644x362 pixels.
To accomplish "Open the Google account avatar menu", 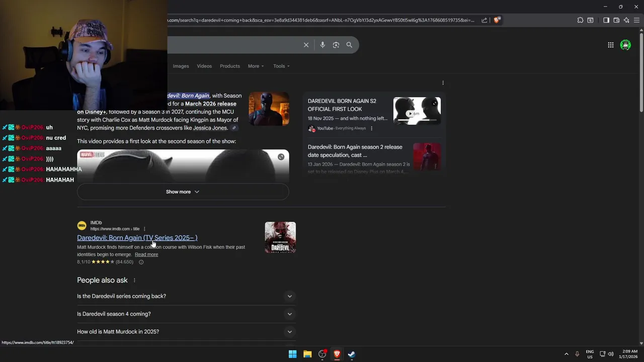I will [x=625, y=45].
